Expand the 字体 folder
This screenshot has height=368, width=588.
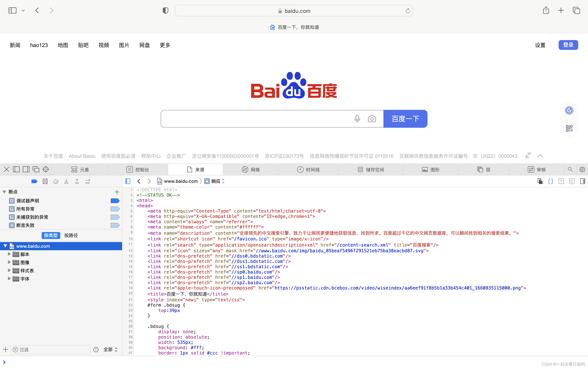pyautogui.click(x=9, y=279)
